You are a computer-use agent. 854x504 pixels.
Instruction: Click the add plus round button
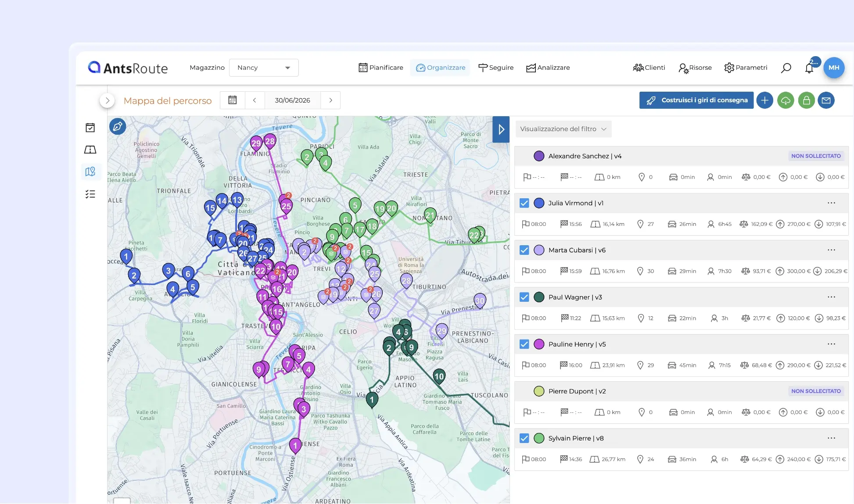tap(764, 100)
